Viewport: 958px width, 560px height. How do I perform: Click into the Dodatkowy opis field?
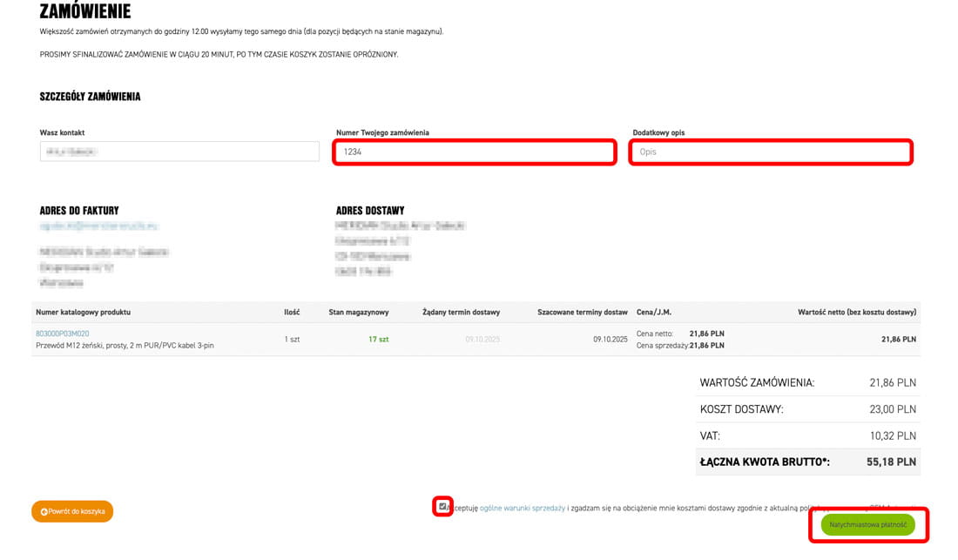(x=771, y=152)
